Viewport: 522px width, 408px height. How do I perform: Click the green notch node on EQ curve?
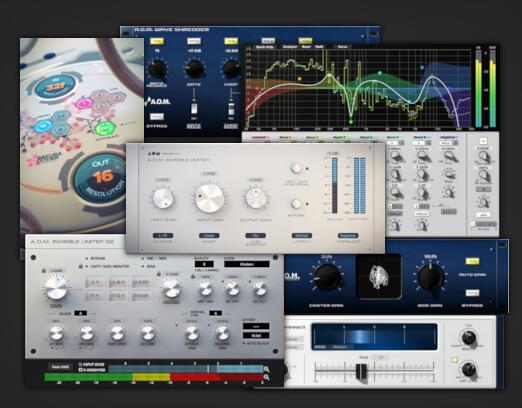(x=351, y=122)
